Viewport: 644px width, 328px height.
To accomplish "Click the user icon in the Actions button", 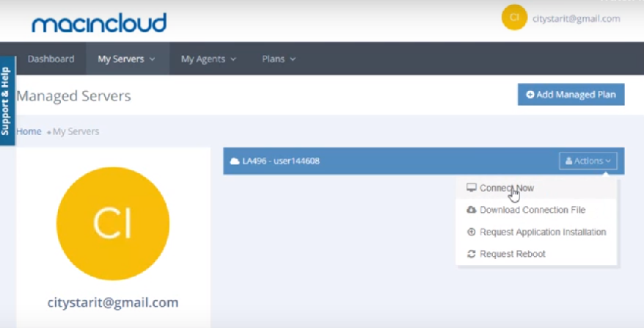I will click(569, 161).
